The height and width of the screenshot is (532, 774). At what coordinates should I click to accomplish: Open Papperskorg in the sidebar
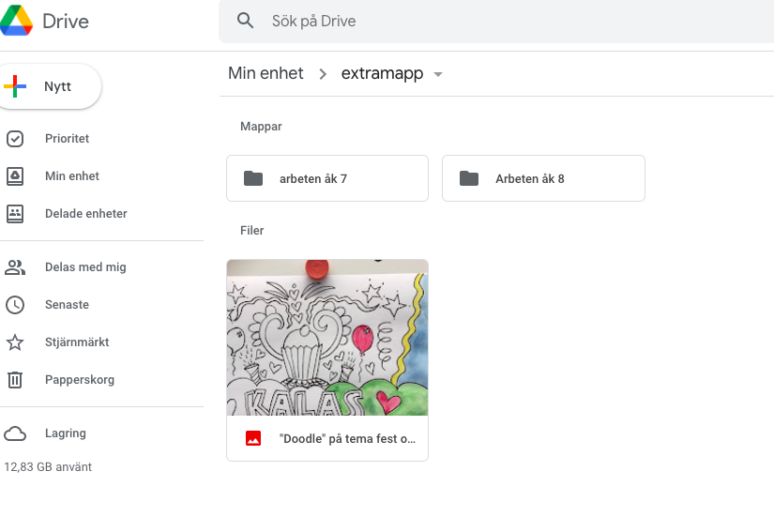79,380
